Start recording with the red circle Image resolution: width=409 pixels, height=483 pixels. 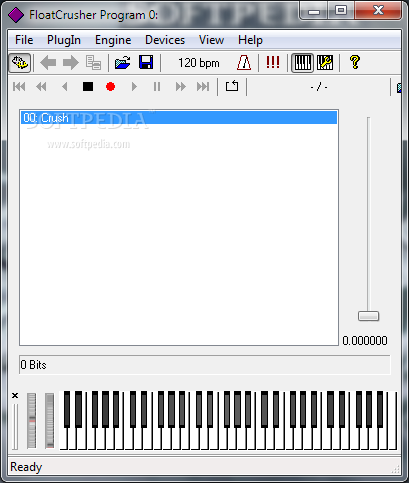pos(111,87)
